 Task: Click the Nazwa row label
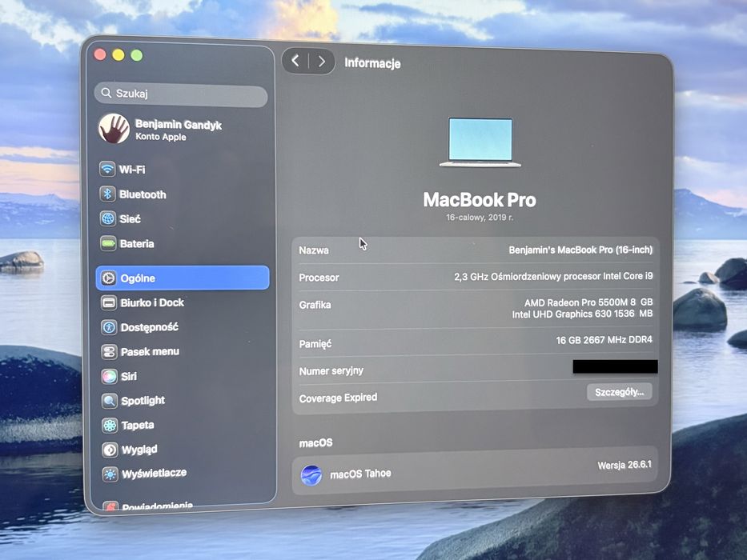pyautogui.click(x=314, y=250)
